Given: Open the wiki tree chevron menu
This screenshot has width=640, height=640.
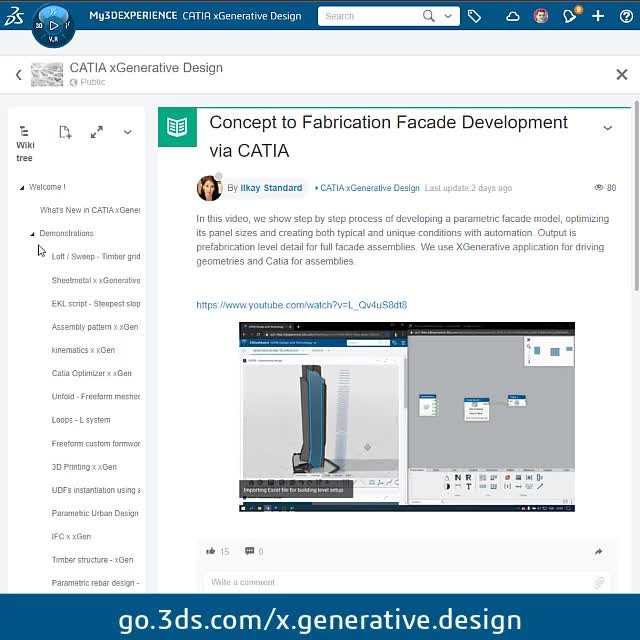Looking at the screenshot, I should coord(128,132).
